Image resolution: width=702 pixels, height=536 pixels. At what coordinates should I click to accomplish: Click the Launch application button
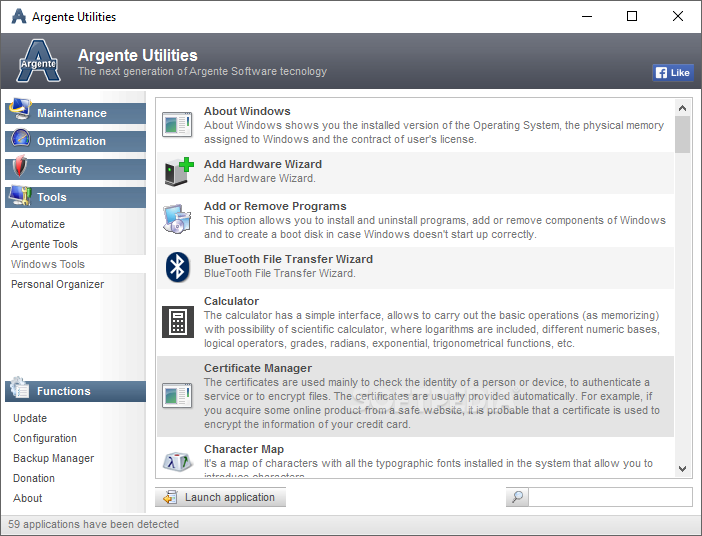220,497
